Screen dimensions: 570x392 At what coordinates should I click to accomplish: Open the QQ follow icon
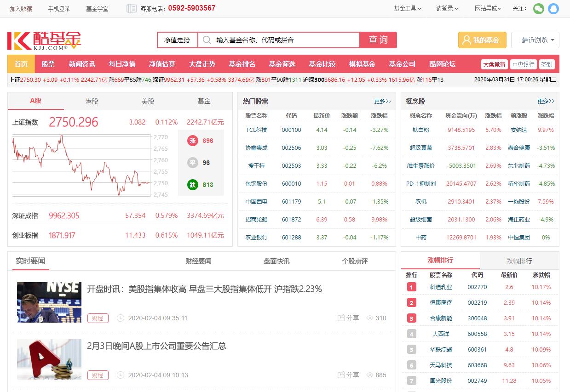tap(553, 8)
